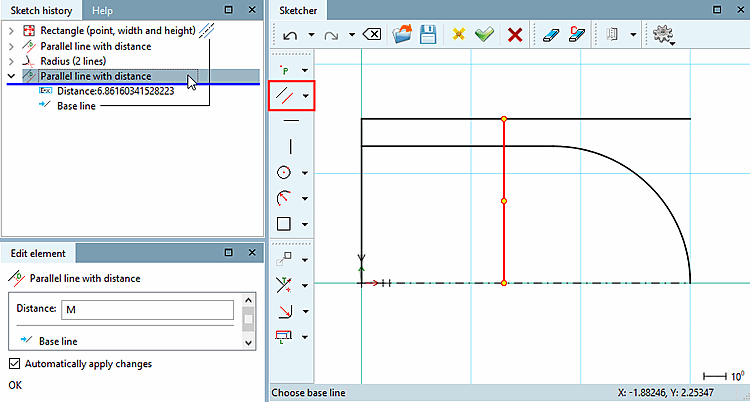Open dropdown next to mirror document icon
This screenshot has width=750, height=402.
point(633,35)
